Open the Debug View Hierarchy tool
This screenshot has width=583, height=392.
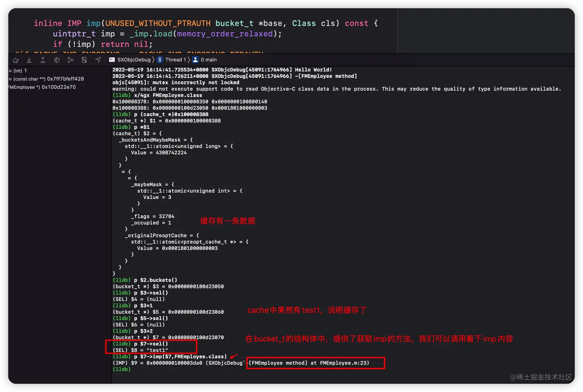pyautogui.click(x=57, y=60)
